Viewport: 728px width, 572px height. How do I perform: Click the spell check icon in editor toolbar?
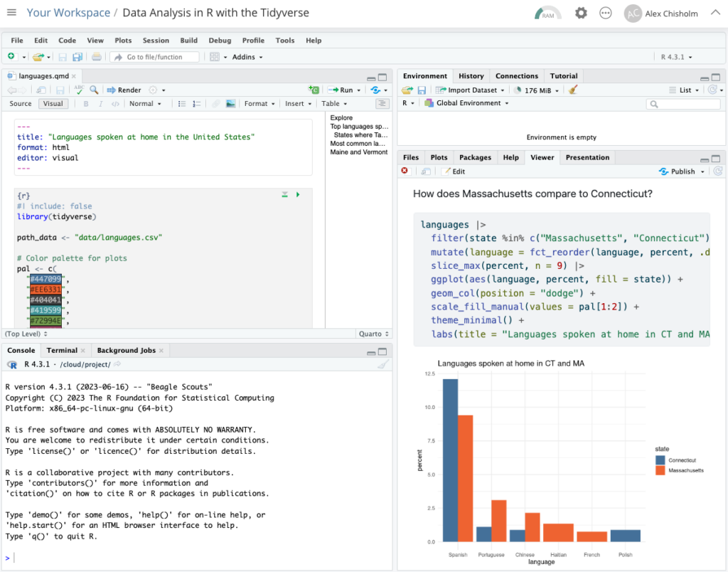pyautogui.click(x=79, y=90)
